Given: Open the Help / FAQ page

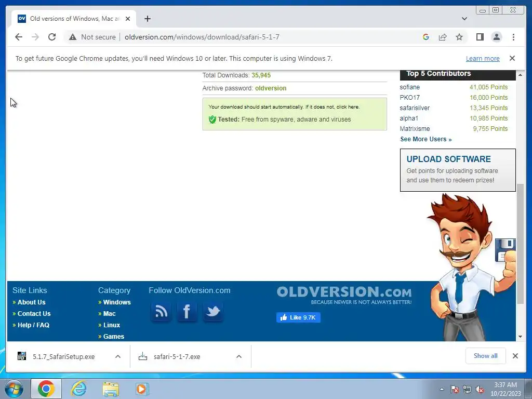Looking at the screenshot, I should pyautogui.click(x=33, y=325).
